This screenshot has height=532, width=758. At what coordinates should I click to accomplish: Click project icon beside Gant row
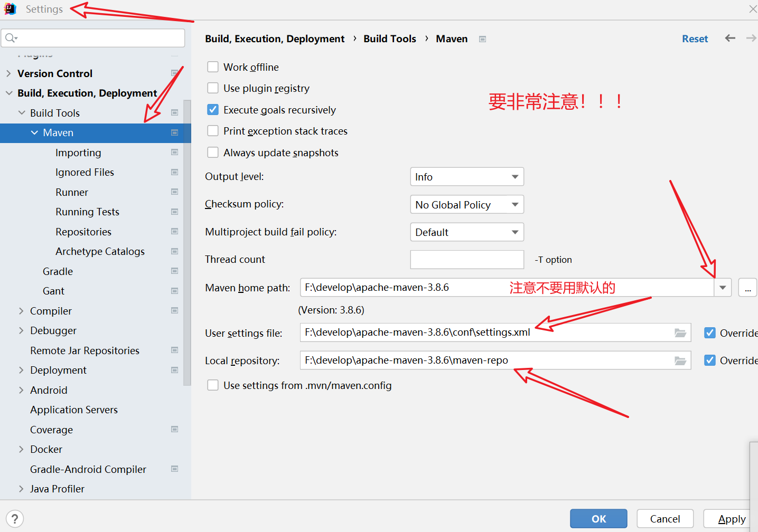point(174,291)
